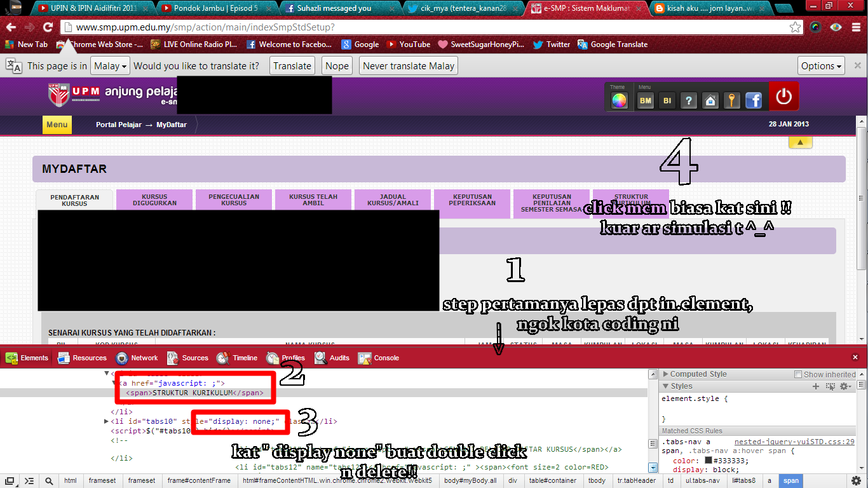Open the Theme color wheel picker

619,100
